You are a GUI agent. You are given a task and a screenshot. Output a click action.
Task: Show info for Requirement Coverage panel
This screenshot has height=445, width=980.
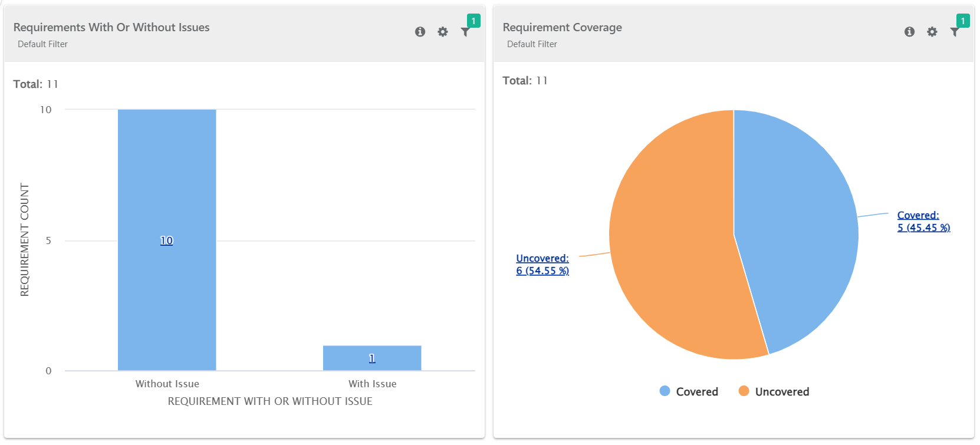(x=909, y=32)
